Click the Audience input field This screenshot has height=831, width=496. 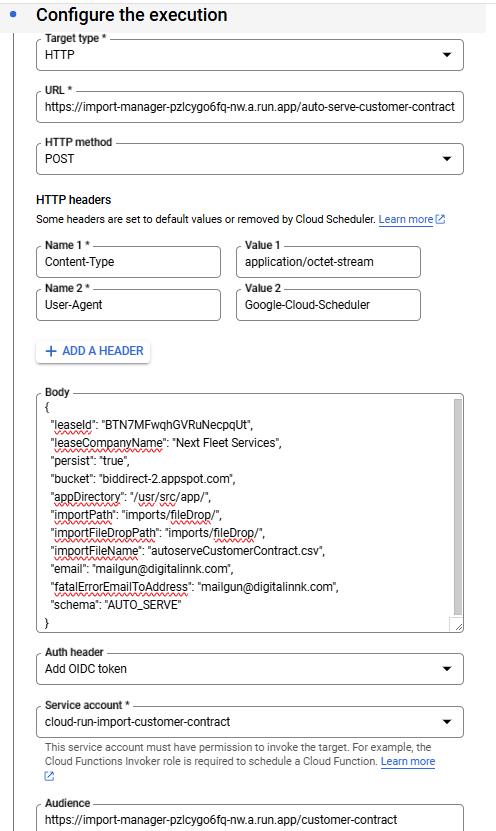250,819
